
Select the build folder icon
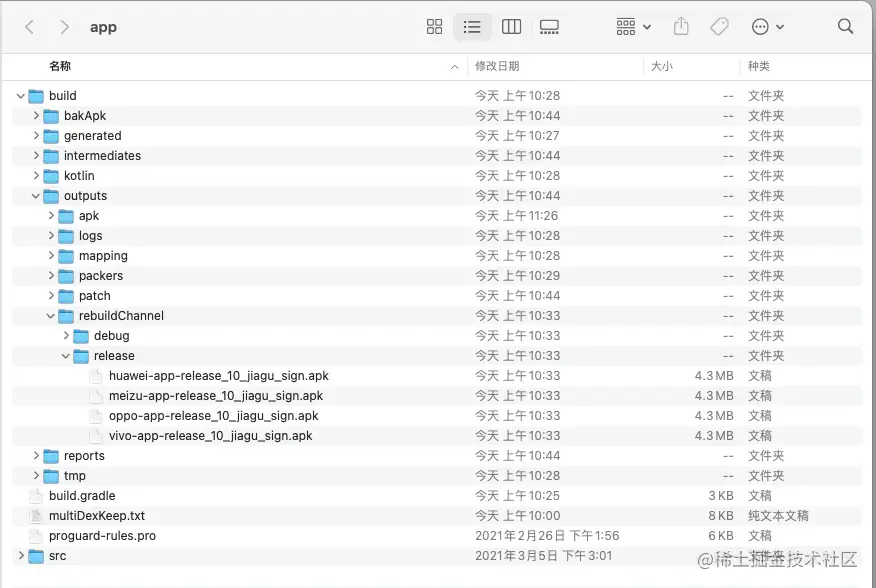[x=36, y=96]
